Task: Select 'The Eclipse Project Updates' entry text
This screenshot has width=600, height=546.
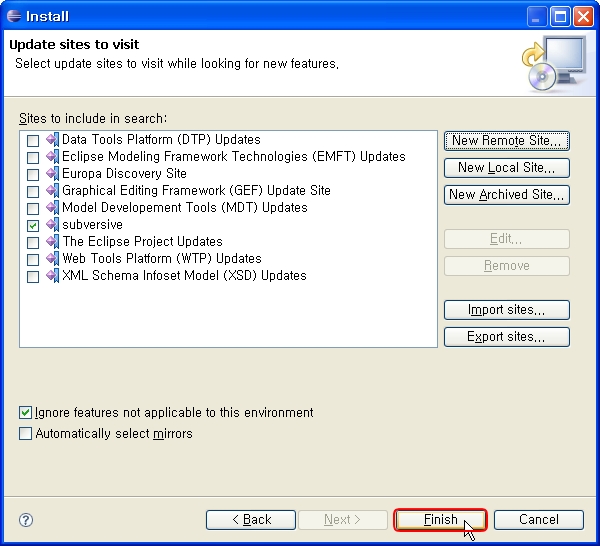Action: pos(143,242)
